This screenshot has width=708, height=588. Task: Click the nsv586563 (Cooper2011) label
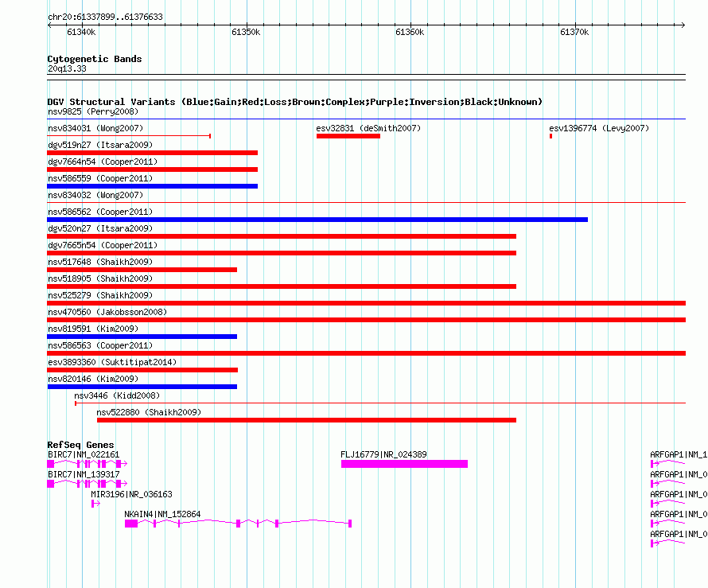100,345
